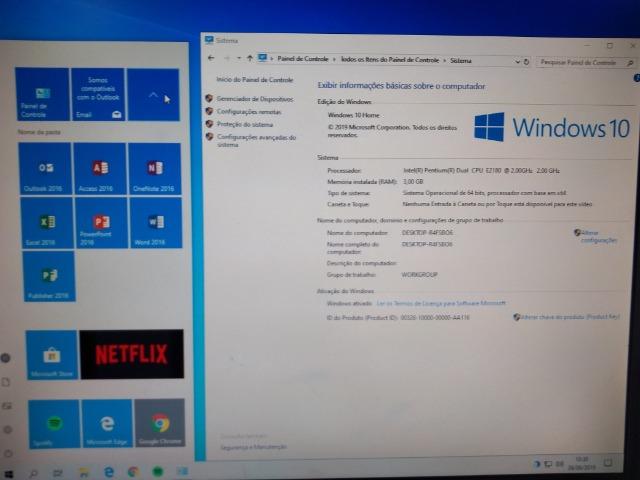The width and height of the screenshot is (640, 480).
Task: Refresh the Sistema window address bar
Action: point(527,62)
